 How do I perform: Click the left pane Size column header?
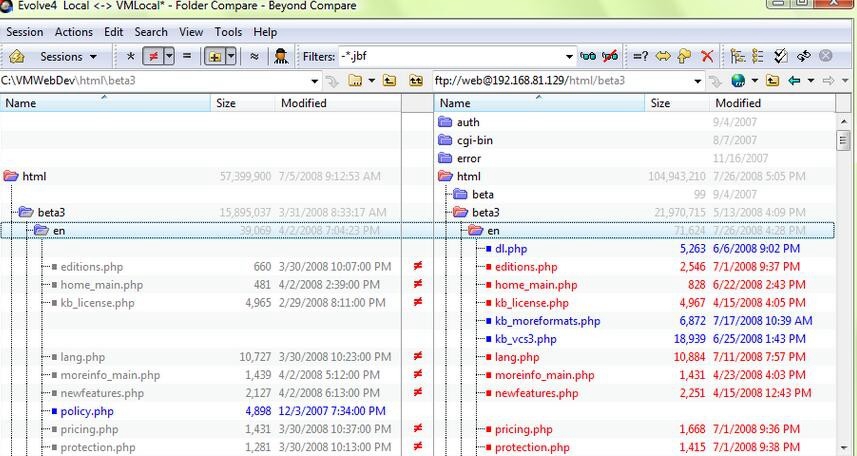(243, 103)
